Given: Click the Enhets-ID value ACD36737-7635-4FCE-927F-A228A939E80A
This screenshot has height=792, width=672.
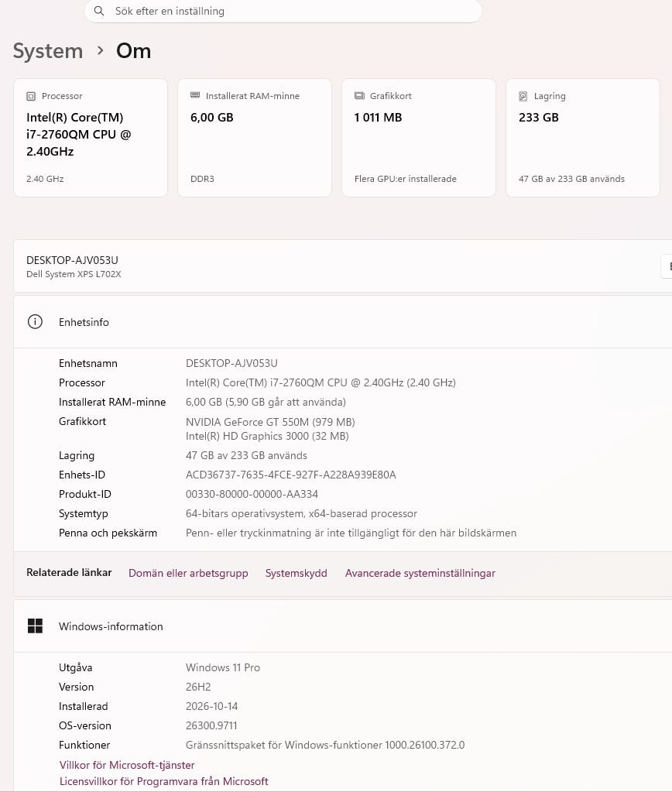Looking at the screenshot, I should click(x=290, y=475).
